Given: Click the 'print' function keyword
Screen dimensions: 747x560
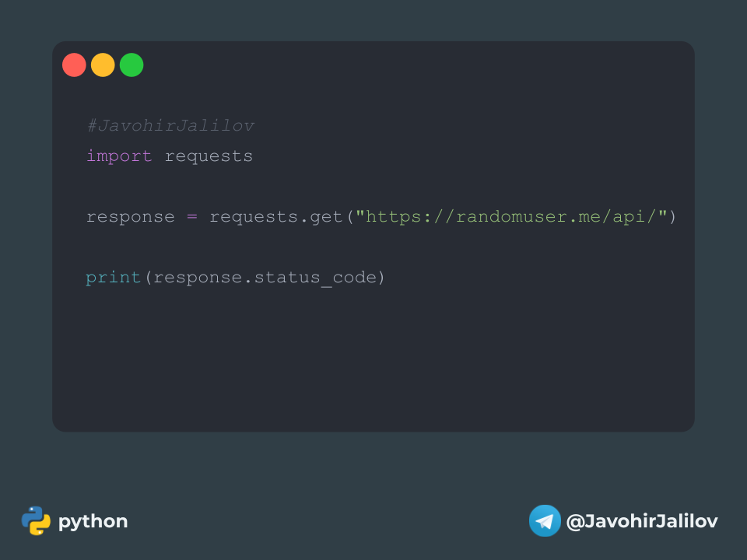Looking at the screenshot, I should [x=114, y=277].
